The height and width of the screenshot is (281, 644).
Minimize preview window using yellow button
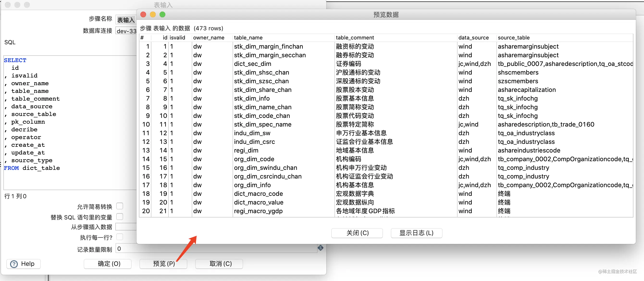(x=153, y=14)
